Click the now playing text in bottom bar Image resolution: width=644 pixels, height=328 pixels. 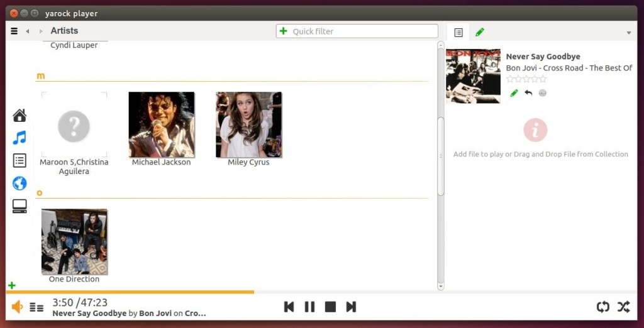point(129,313)
